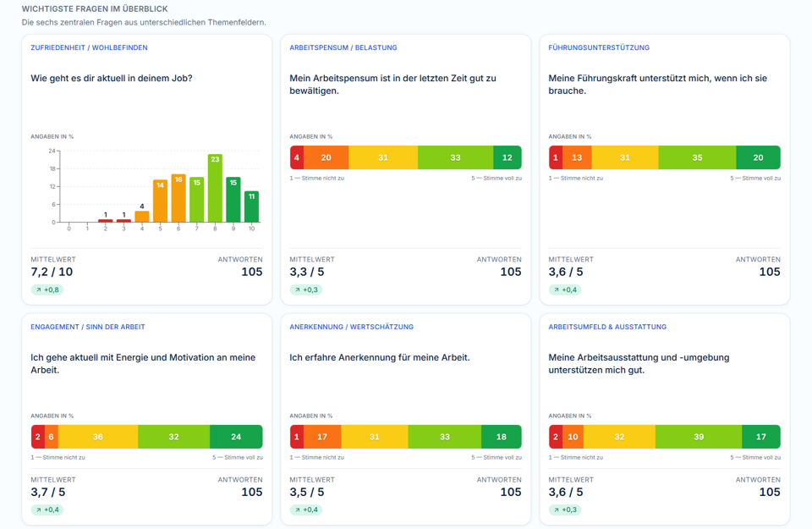Click the +0,3 trend badge under Arbeitsumfeld mean
This screenshot has height=529, width=812.
point(565,510)
